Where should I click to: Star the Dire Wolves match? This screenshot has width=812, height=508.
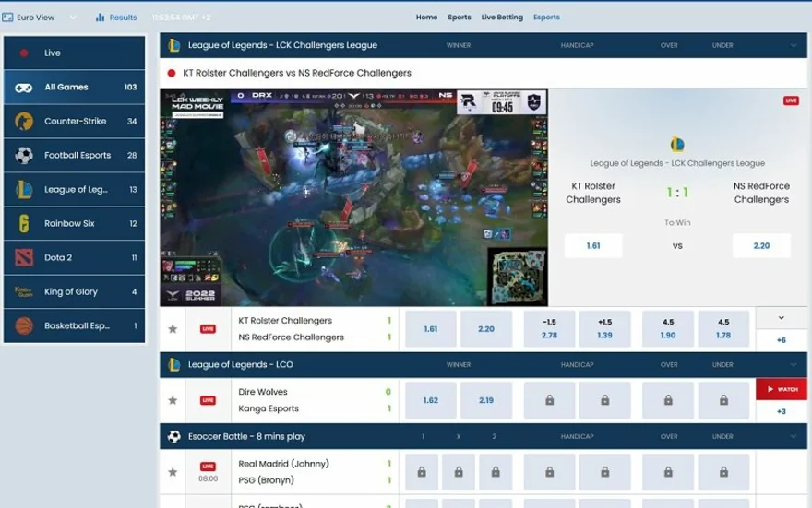click(x=173, y=400)
